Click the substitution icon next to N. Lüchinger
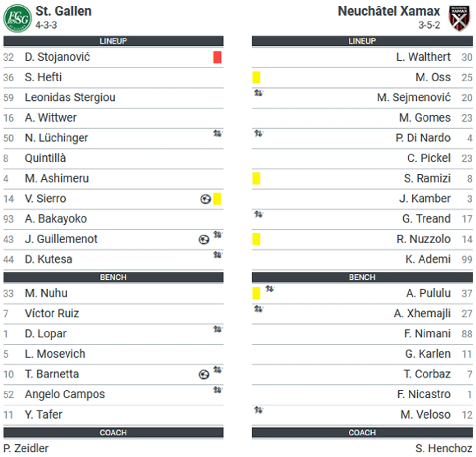Screen dimensions: 476x457 click(217, 133)
